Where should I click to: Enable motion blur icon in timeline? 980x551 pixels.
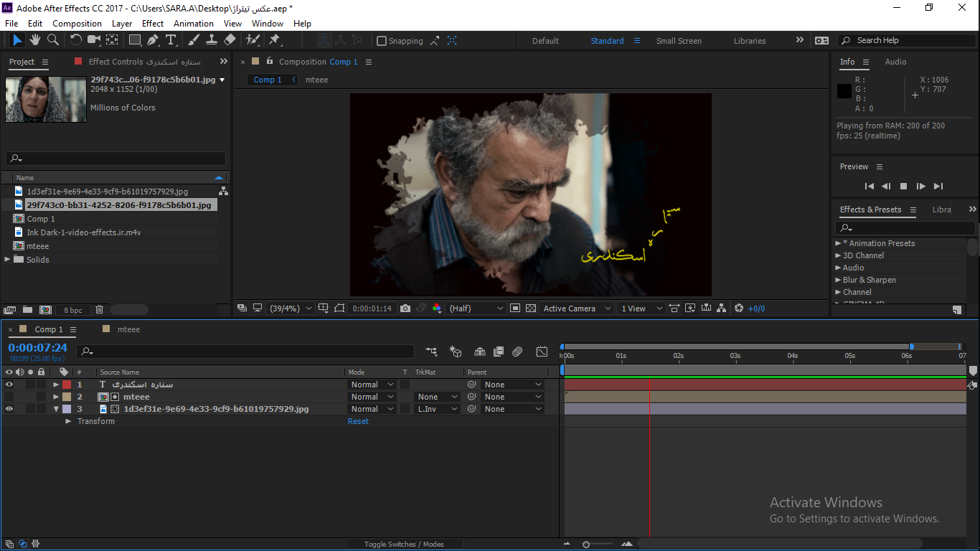517,352
